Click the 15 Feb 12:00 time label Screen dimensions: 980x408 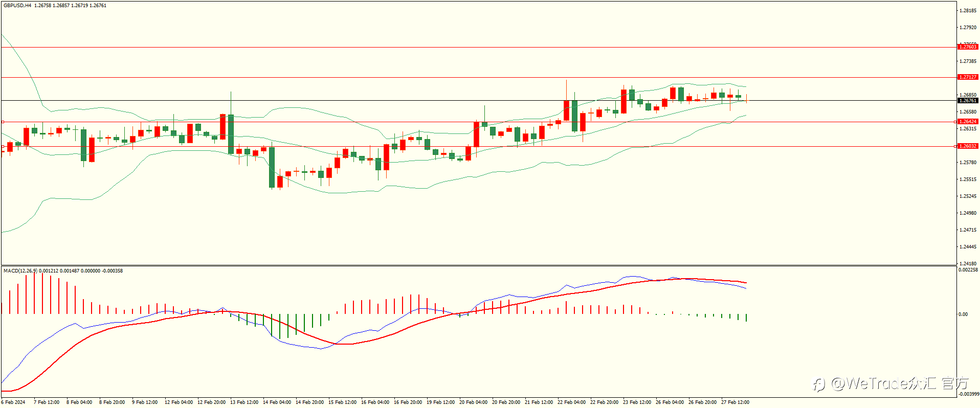342,402
